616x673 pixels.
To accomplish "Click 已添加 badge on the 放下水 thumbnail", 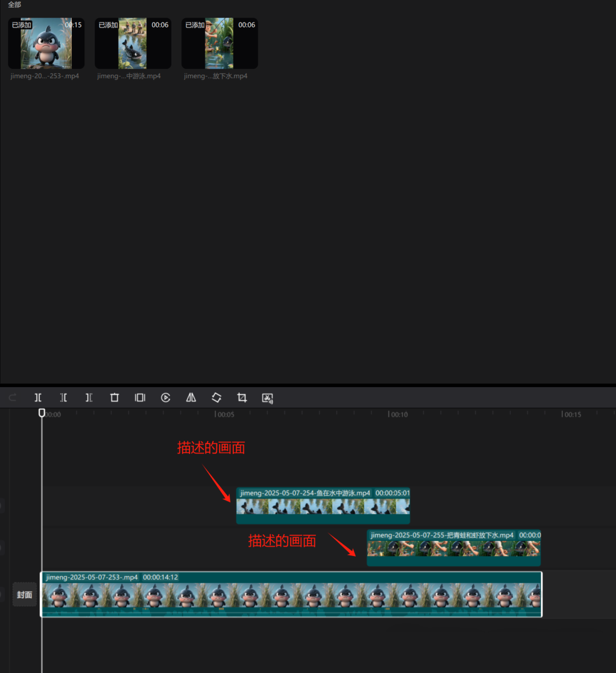I will coord(194,25).
